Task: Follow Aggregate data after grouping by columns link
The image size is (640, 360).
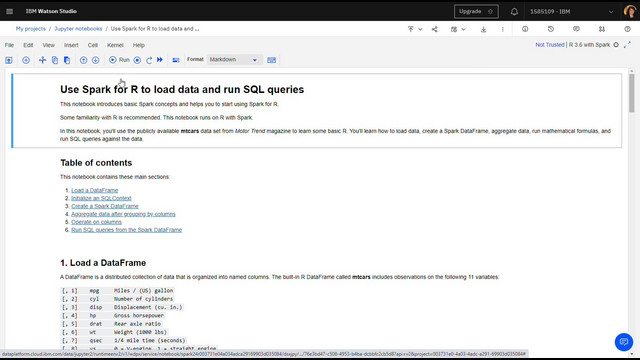Action: [x=123, y=214]
